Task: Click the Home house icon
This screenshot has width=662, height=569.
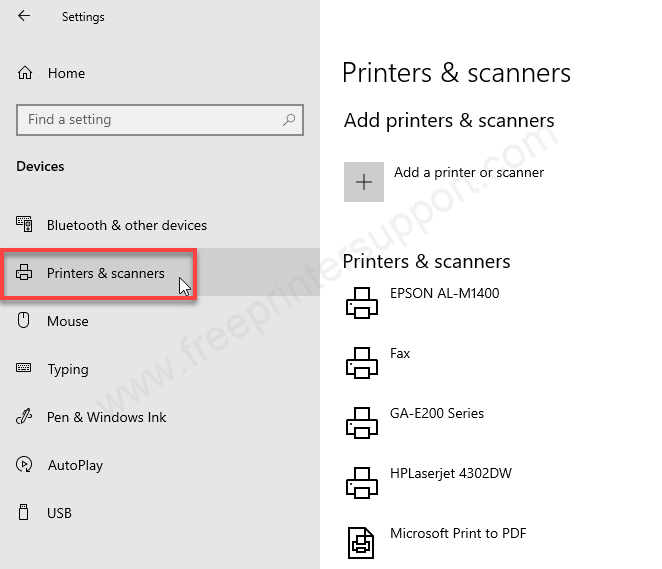Action: [25, 73]
